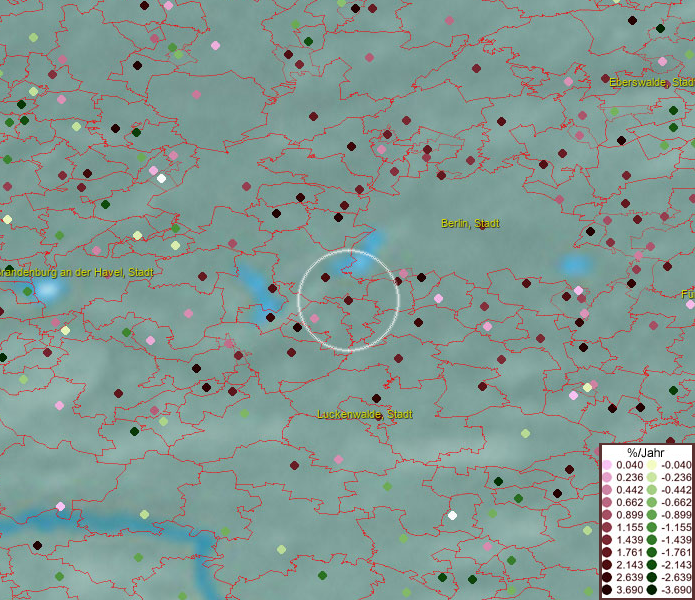Click the %/Jahr legend title
Viewport: 695px width, 600px height.
tap(646, 452)
